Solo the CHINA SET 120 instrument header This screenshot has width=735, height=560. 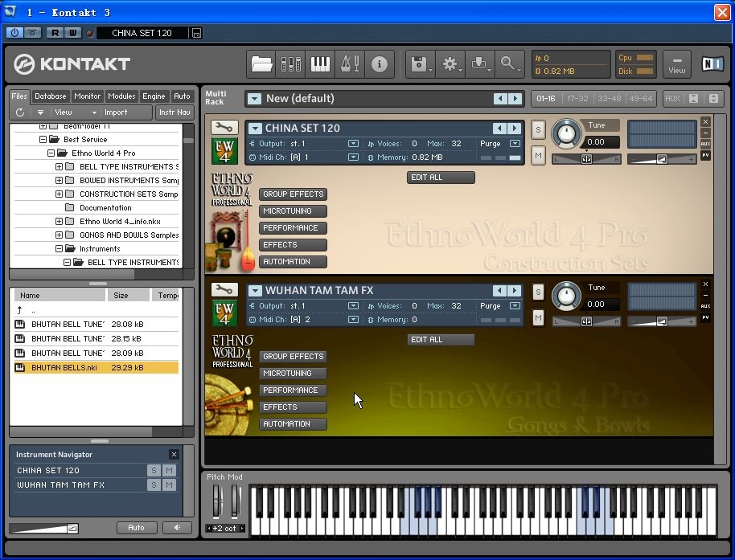pyautogui.click(x=538, y=129)
